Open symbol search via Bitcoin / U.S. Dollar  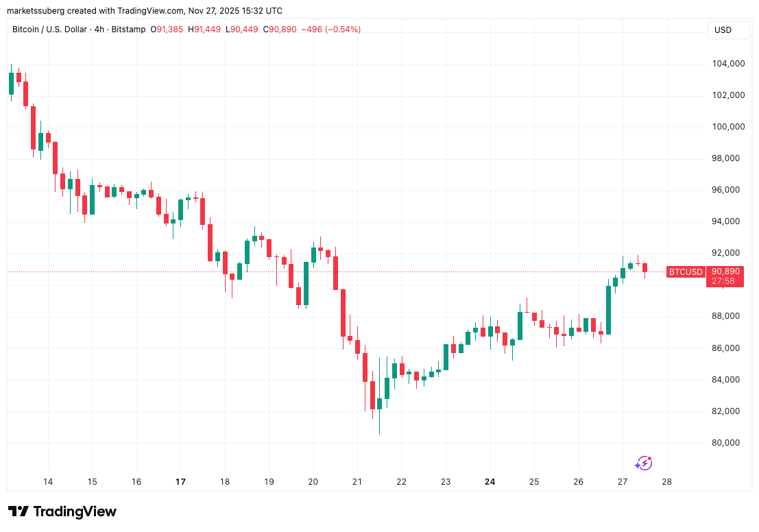(x=51, y=29)
